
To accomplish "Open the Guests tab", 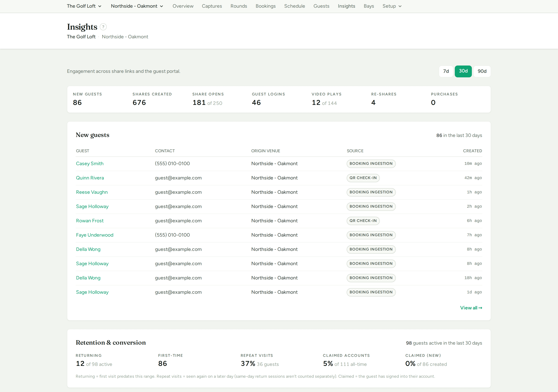I will (321, 6).
